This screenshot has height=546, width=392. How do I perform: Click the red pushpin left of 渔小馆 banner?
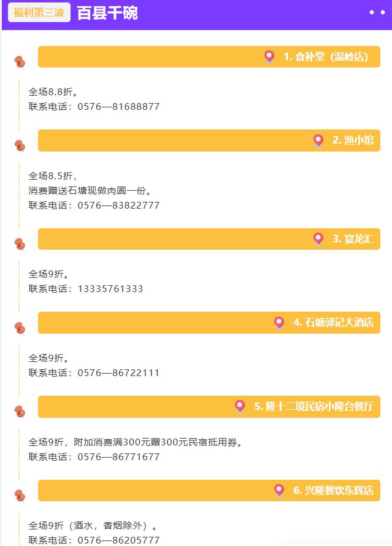(x=20, y=146)
